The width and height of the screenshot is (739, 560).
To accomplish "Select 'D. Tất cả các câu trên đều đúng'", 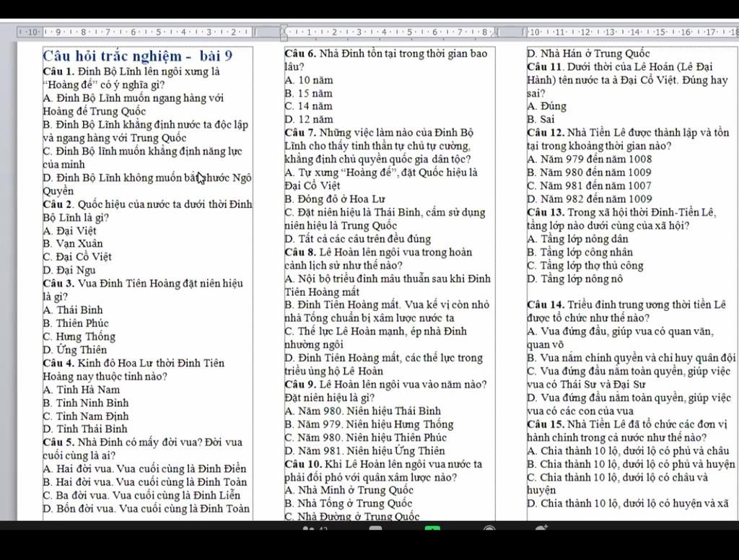I will pos(358,239).
